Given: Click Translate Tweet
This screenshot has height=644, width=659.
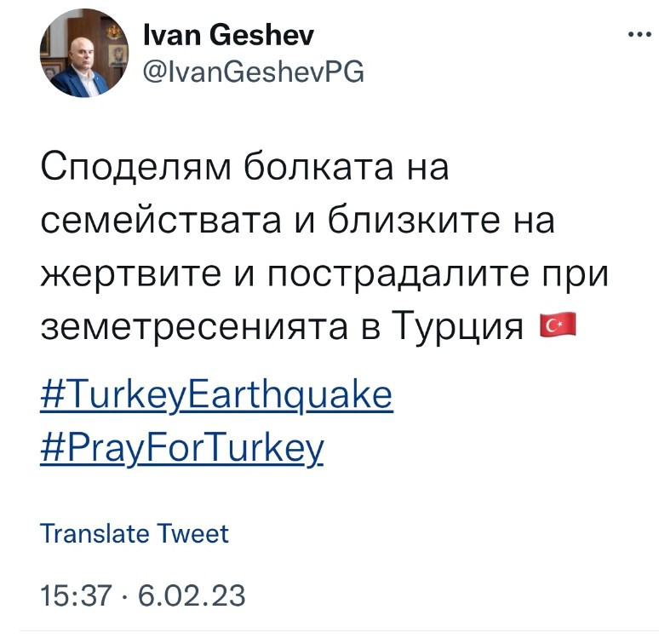Looking at the screenshot, I should [x=135, y=533].
